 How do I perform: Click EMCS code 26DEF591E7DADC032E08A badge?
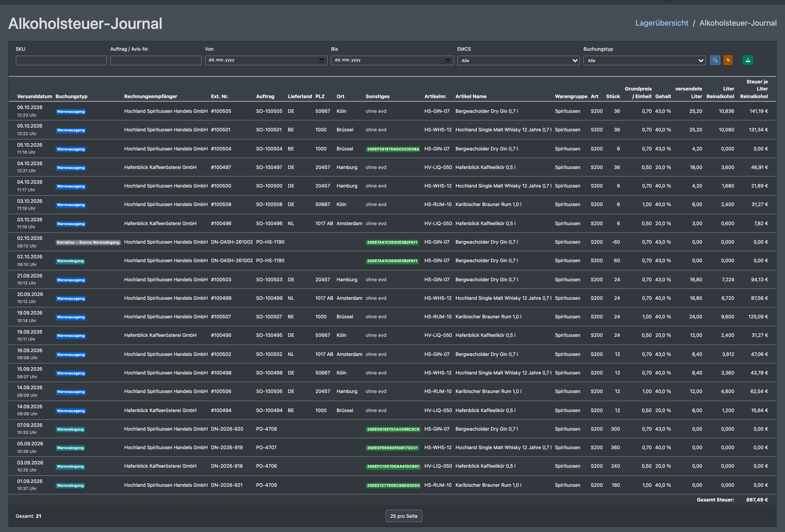[x=393, y=149]
